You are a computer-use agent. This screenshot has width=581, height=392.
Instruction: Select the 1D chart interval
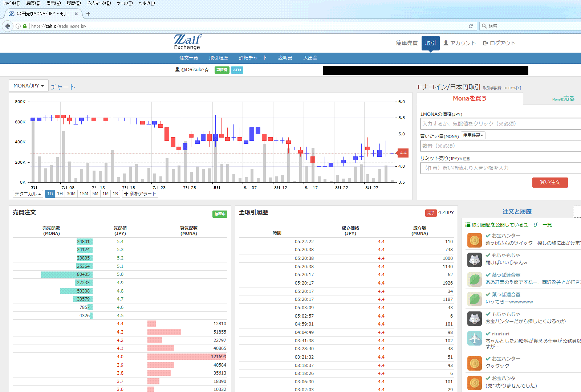coord(50,194)
